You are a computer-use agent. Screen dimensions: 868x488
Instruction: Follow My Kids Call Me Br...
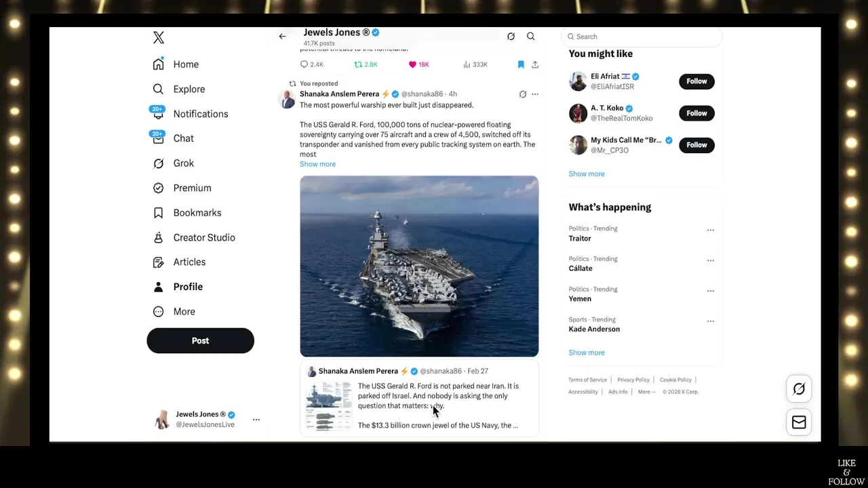click(x=696, y=145)
